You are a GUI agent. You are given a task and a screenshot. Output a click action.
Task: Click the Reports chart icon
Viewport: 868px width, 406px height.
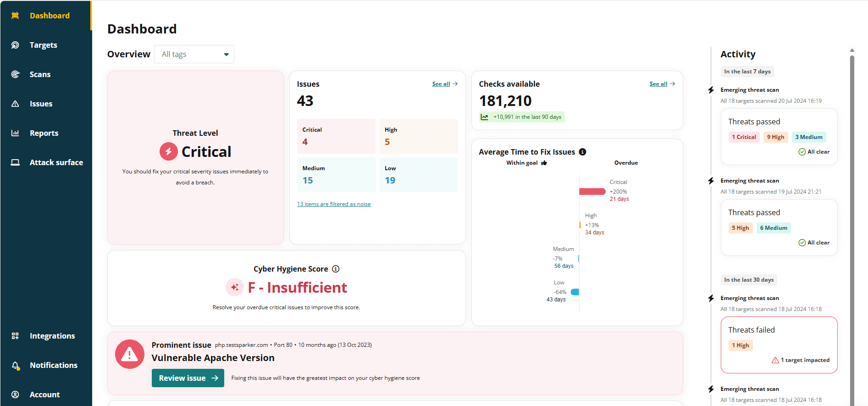(15, 133)
